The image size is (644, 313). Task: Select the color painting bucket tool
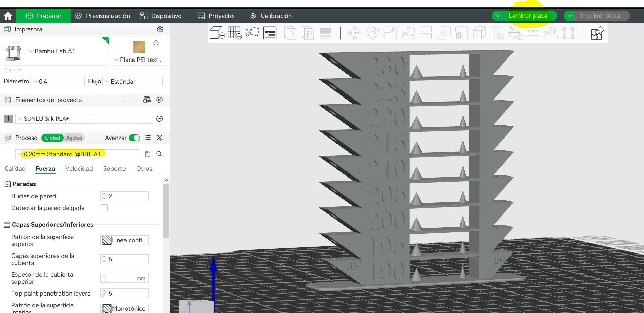pos(514,33)
